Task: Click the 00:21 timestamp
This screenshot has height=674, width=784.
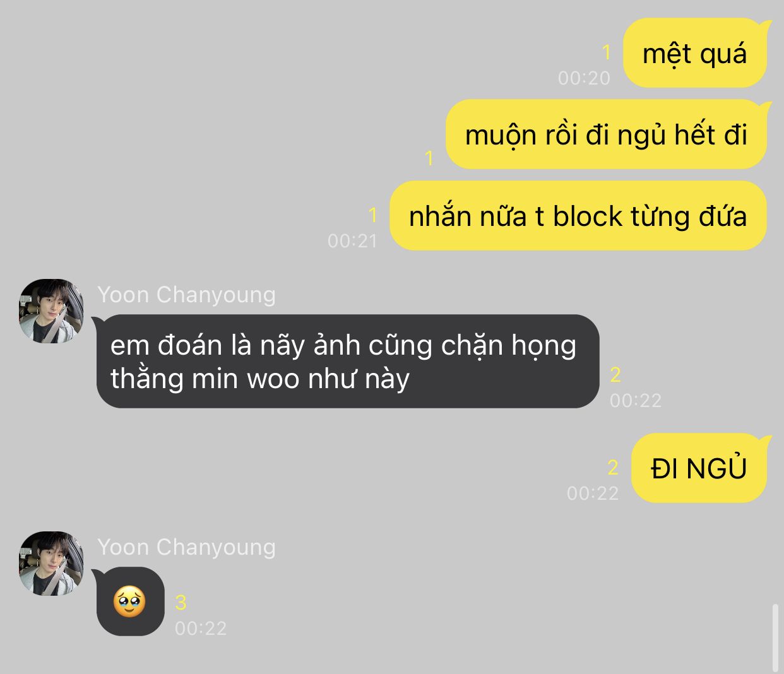Action: tap(352, 241)
